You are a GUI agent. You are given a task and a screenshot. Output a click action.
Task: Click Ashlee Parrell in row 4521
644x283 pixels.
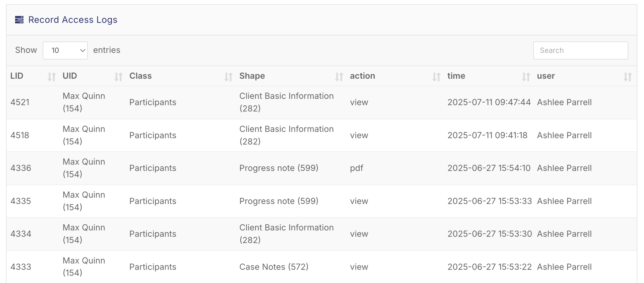pyautogui.click(x=565, y=102)
